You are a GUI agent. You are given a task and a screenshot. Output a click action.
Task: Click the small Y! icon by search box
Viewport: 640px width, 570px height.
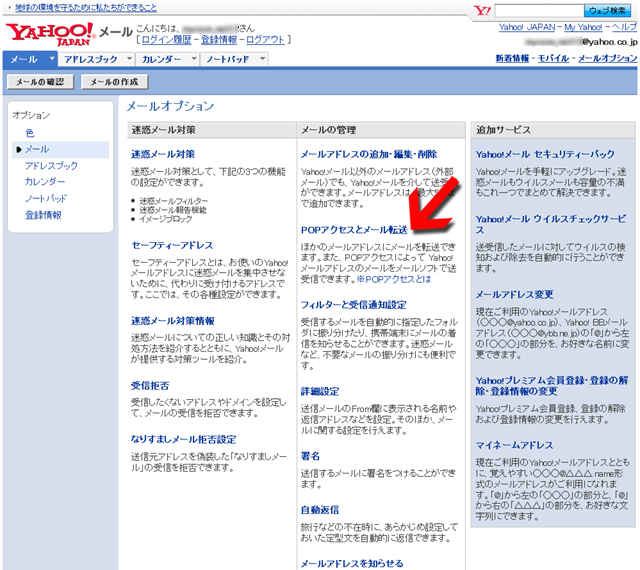[x=482, y=11]
